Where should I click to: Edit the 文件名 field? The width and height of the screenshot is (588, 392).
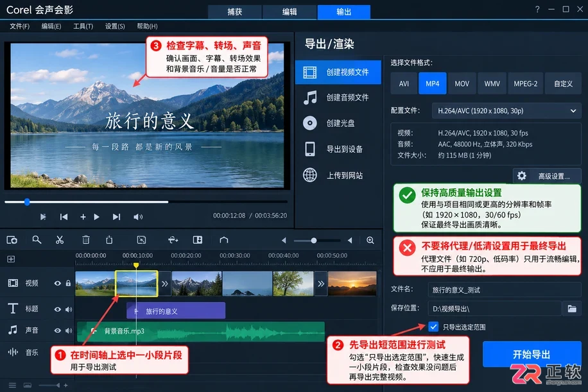[505, 290]
